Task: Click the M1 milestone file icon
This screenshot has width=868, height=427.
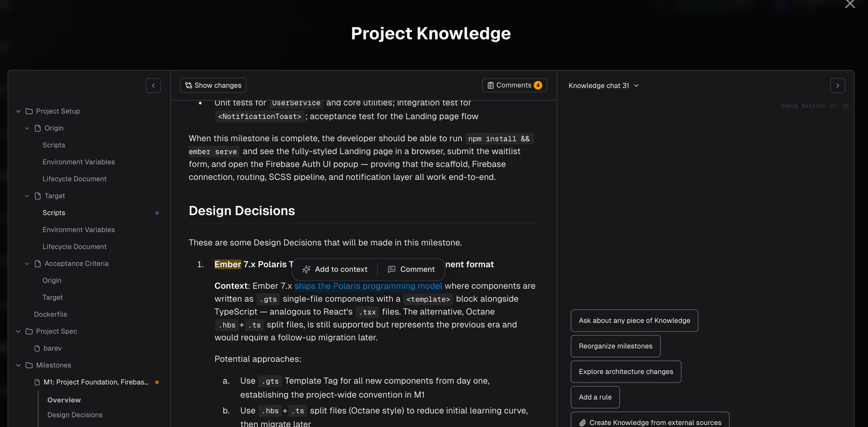Action: 37,382
